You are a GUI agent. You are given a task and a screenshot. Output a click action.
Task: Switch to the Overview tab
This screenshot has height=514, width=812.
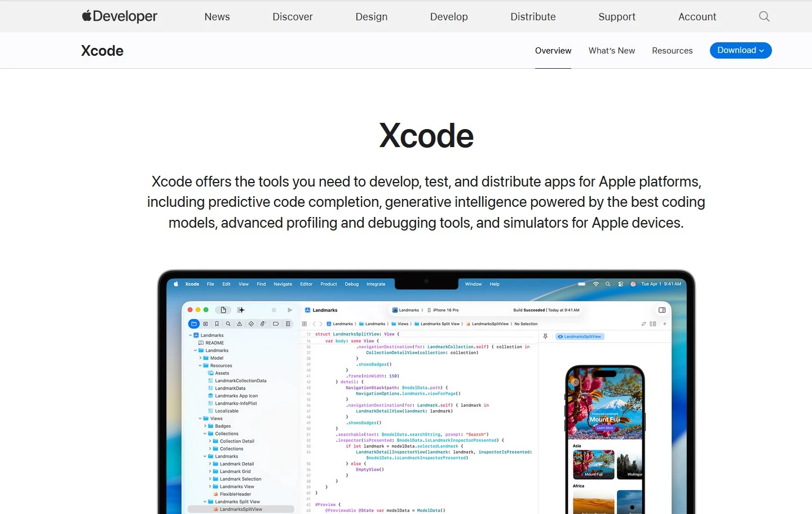[553, 51]
